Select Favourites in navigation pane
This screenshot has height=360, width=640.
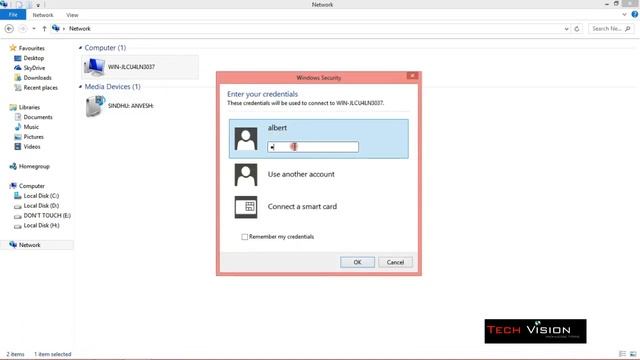(x=31, y=48)
